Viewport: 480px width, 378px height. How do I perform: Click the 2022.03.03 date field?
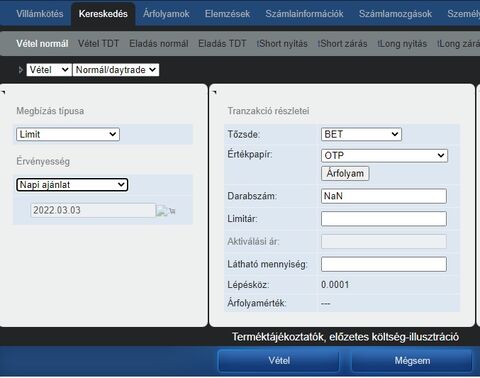click(93, 210)
